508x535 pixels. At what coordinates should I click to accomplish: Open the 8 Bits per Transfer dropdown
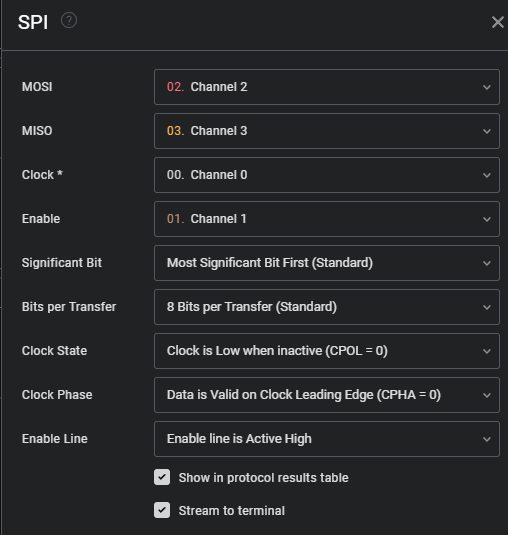tap(327, 307)
